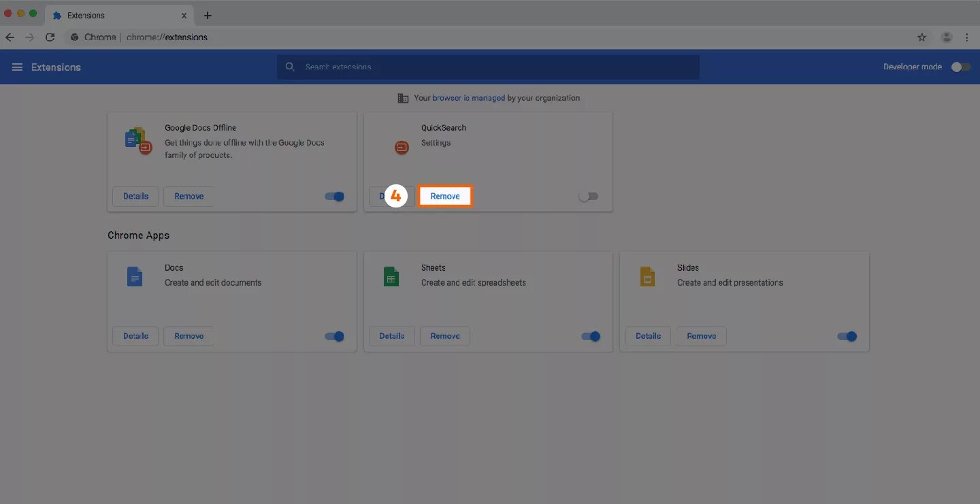Click the managed organization building icon
This screenshot has width=980, height=504.
(x=403, y=98)
